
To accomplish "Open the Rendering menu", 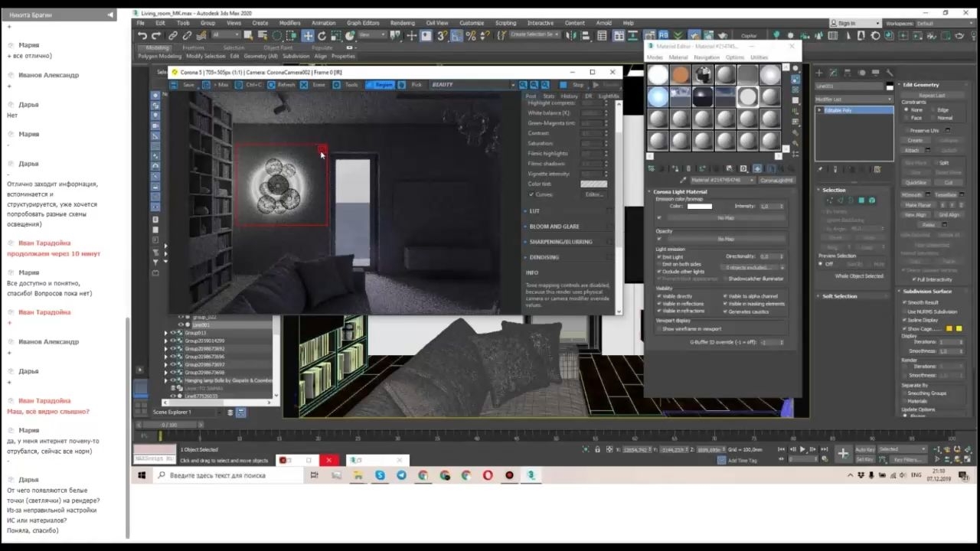I will coord(402,23).
